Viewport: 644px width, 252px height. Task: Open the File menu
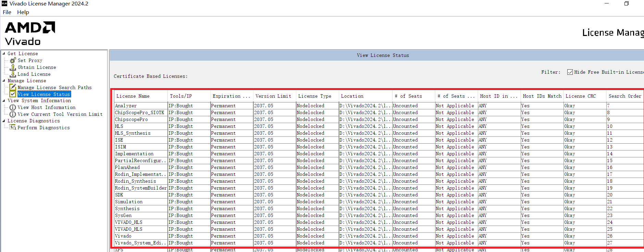(7, 12)
